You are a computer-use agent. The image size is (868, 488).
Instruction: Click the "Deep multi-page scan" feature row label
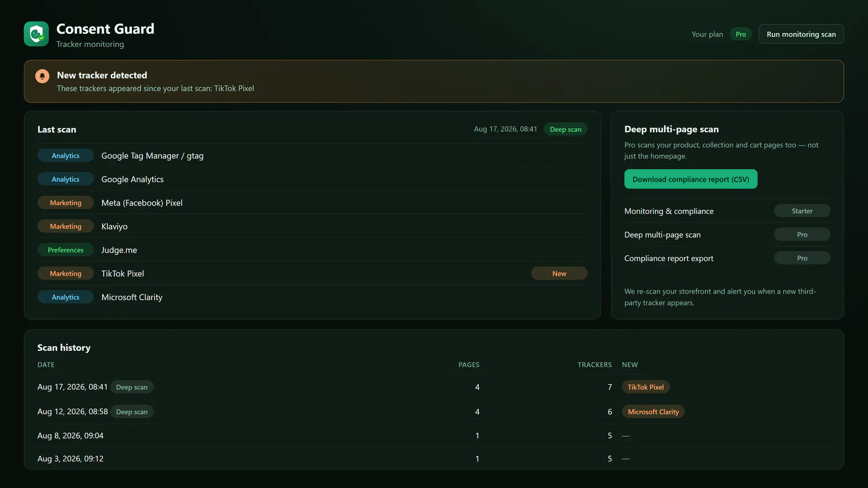click(x=662, y=235)
